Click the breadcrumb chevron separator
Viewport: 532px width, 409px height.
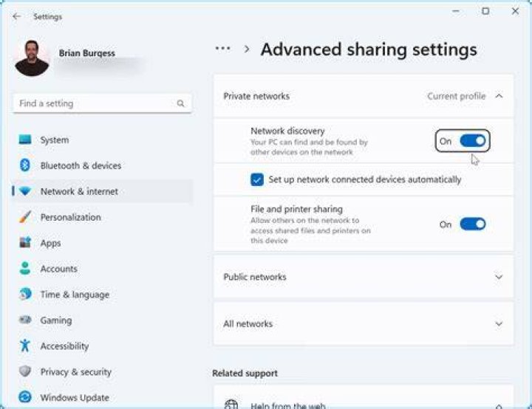(247, 49)
